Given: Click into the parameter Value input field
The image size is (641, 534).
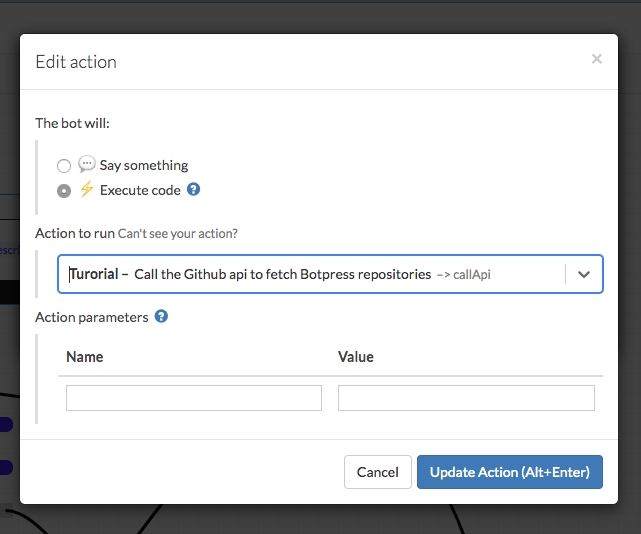Looking at the screenshot, I should click(x=466, y=398).
